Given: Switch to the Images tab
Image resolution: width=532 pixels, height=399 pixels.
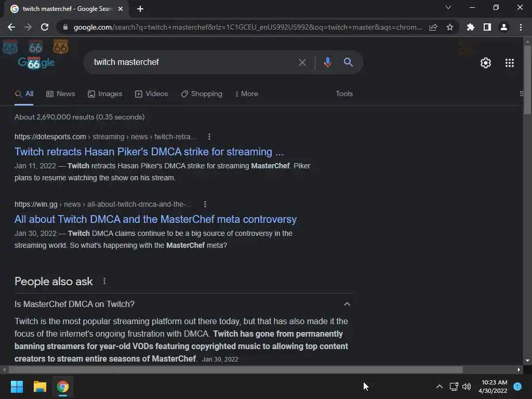Looking at the screenshot, I should pos(105,94).
